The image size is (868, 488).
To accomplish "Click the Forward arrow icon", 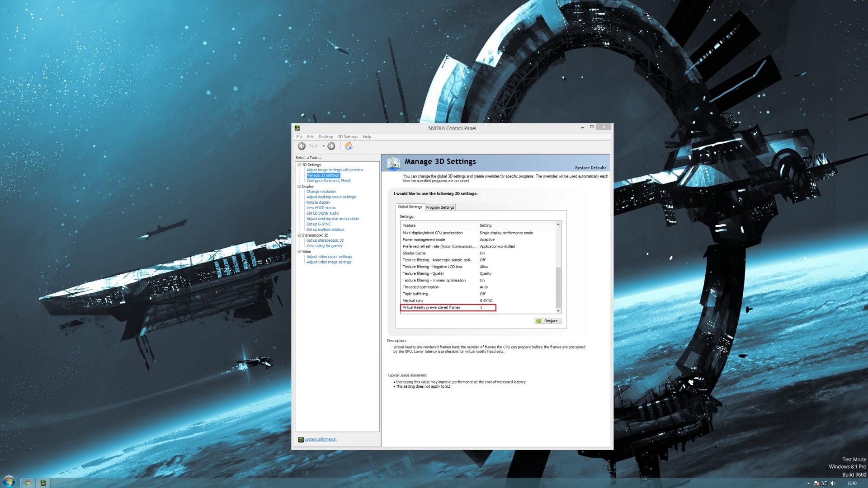I will (331, 146).
